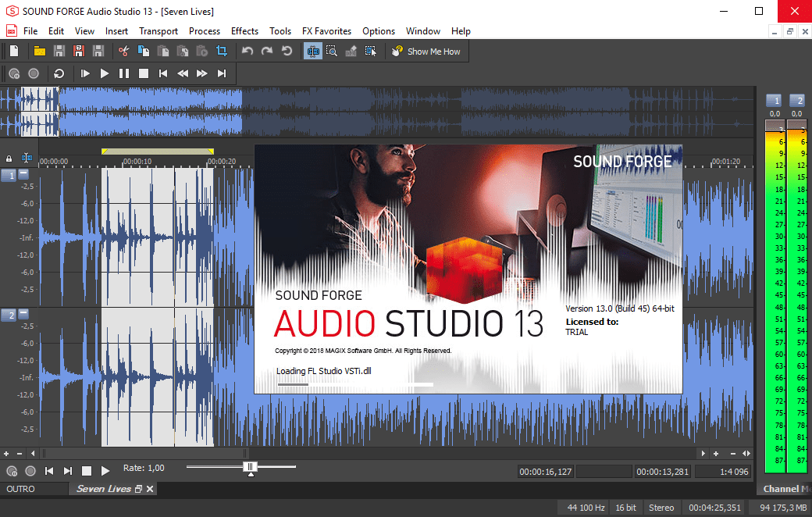Copy the selection using the Copy icon

tap(144, 51)
